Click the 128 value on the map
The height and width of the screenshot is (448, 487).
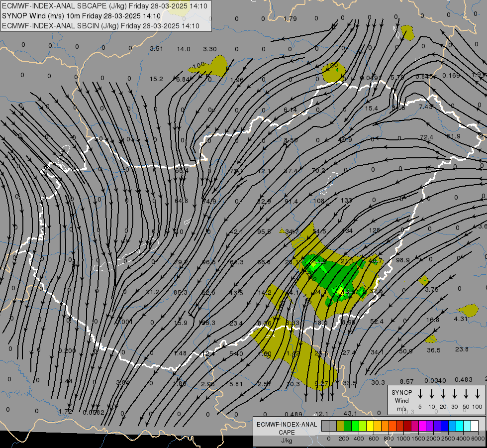point(374,230)
